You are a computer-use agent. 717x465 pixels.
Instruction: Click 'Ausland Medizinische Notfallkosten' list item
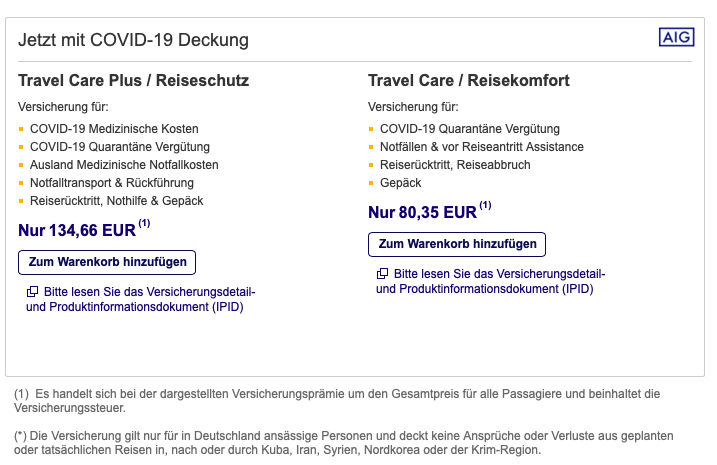click(x=124, y=165)
